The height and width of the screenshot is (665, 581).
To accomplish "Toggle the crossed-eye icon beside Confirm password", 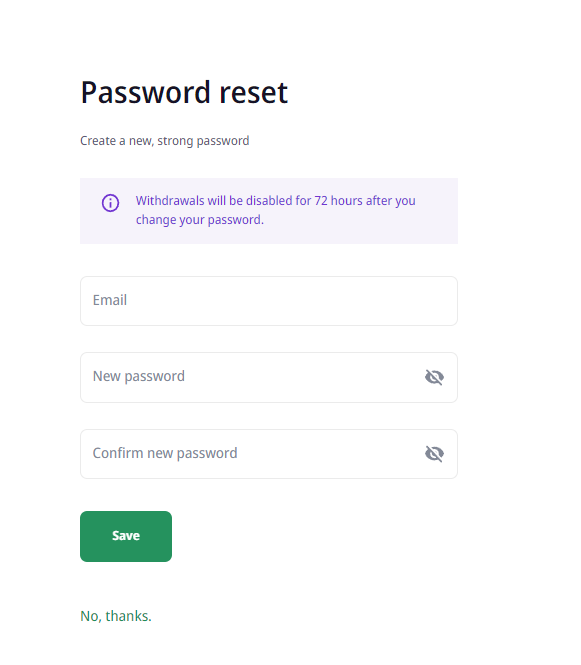I will (x=434, y=454).
